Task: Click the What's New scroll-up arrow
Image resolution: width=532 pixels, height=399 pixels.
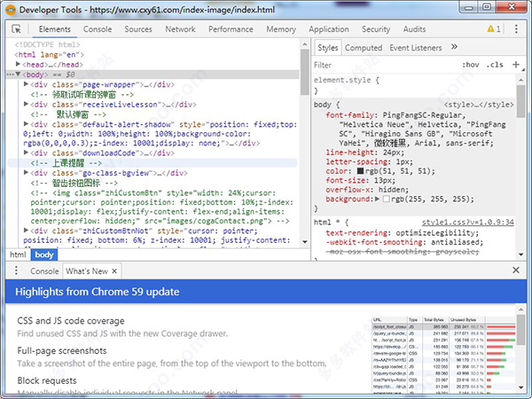Action: tap(520, 309)
